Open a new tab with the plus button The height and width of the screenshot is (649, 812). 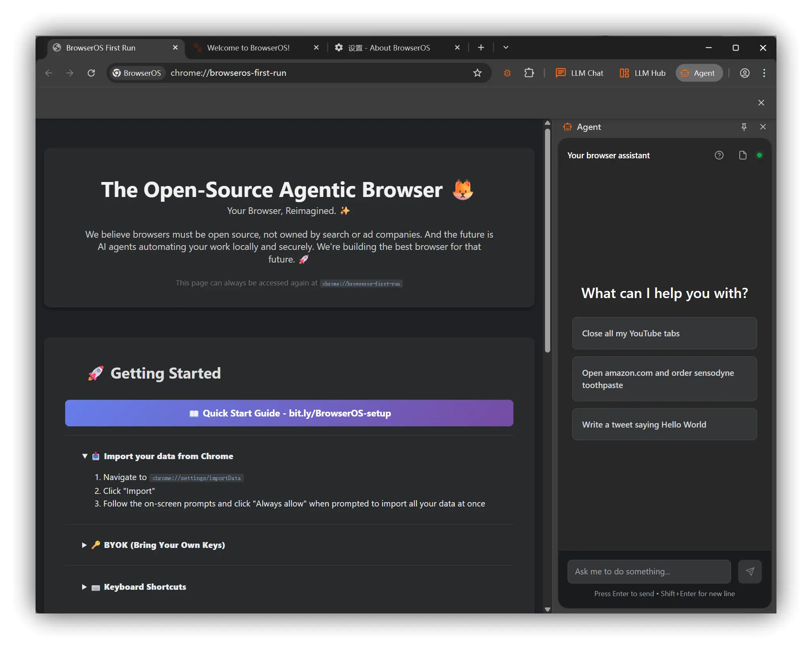coord(481,47)
